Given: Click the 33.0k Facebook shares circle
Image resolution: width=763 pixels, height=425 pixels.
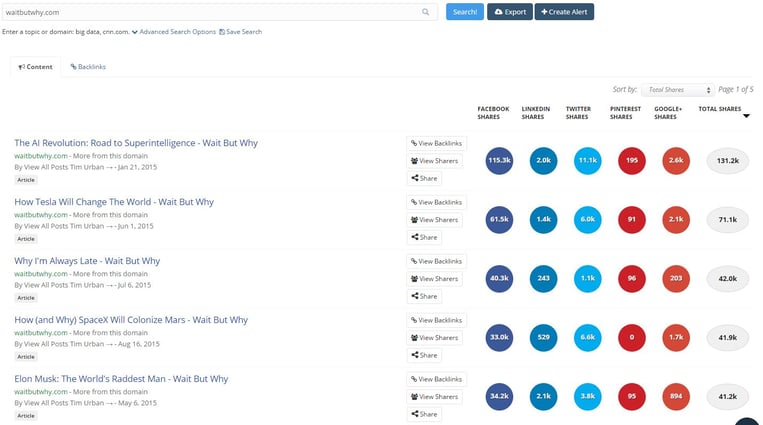Looking at the screenshot, I should pyautogui.click(x=499, y=337).
